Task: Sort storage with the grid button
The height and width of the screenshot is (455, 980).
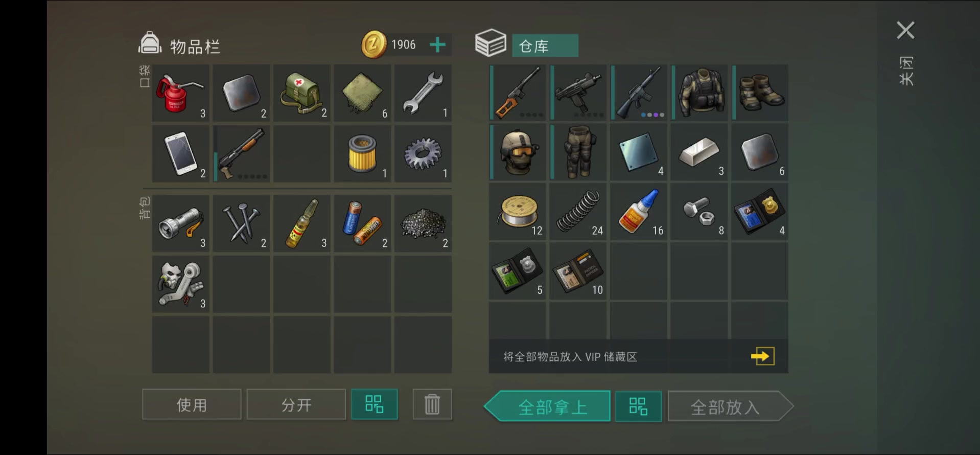Action: point(638,406)
